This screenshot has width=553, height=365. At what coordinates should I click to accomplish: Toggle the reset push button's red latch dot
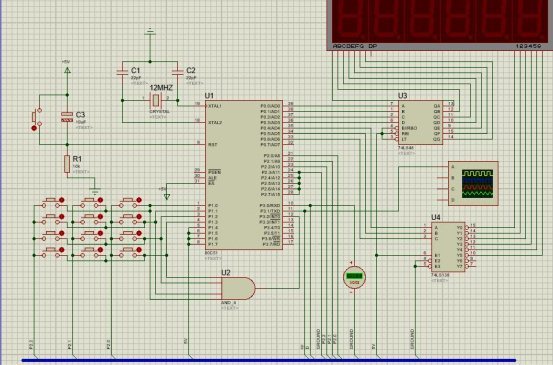pos(34,128)
